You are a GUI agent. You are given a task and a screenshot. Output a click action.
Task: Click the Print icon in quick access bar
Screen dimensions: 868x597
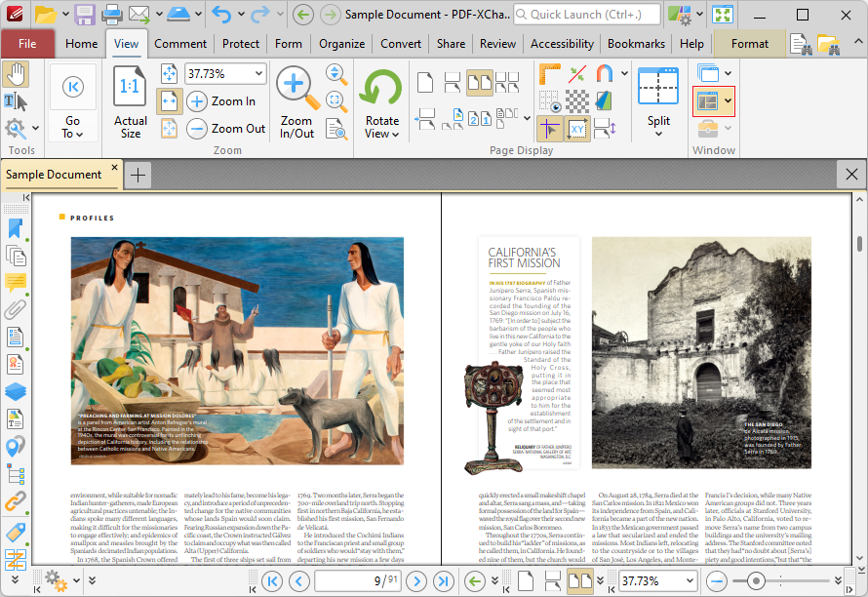[x=112, y=15]
